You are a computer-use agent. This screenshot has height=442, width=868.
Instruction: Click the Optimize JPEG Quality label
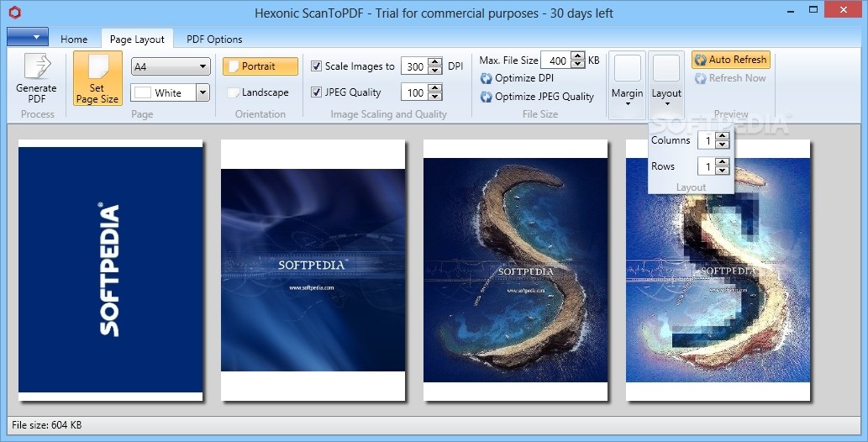544,97
